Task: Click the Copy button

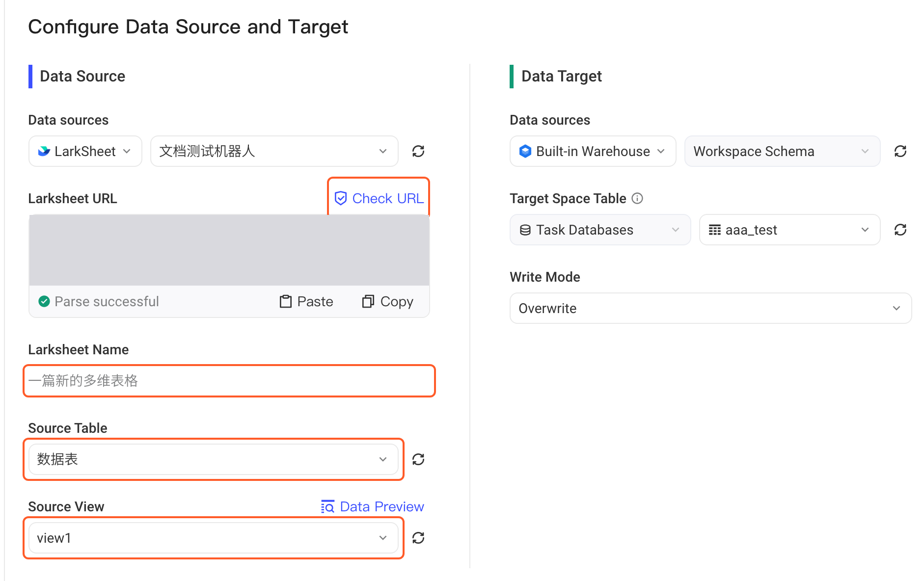Action: point(388,301)
